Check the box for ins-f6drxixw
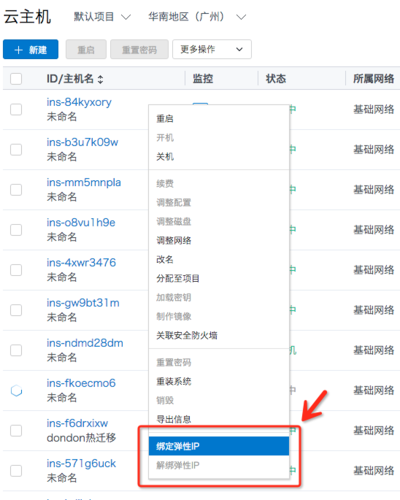 (x=16, y=430)
